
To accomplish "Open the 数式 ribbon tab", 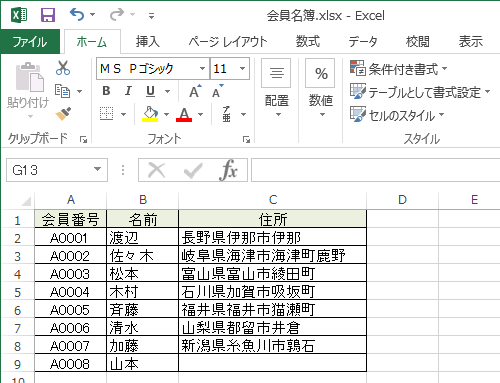I will coord(308,42).
